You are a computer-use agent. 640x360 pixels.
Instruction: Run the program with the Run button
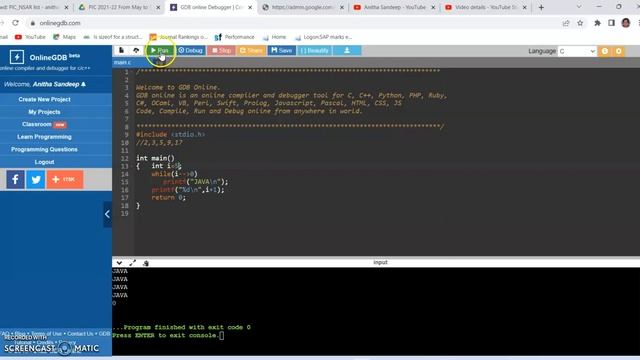pyautogui.click(x=160, y=50)
